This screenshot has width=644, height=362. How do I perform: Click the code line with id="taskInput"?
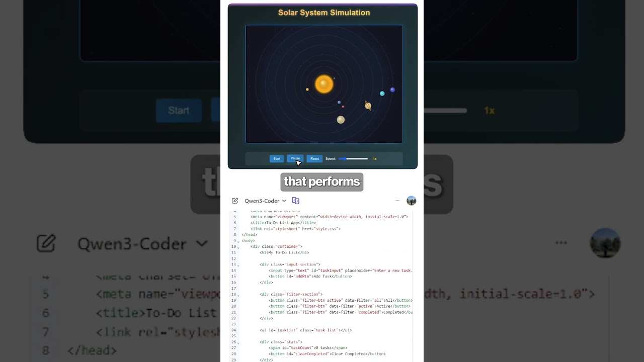pyautogui.click(x=341, y=270)
